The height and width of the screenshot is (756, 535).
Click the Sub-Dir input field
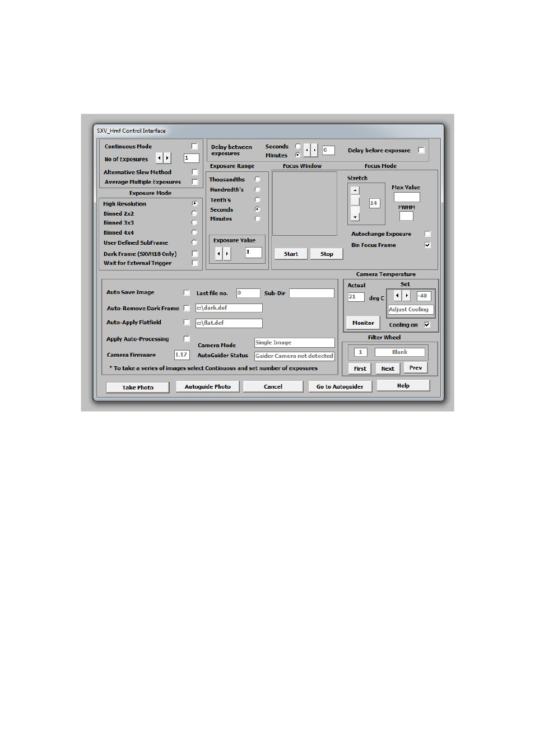click(312, 293)
